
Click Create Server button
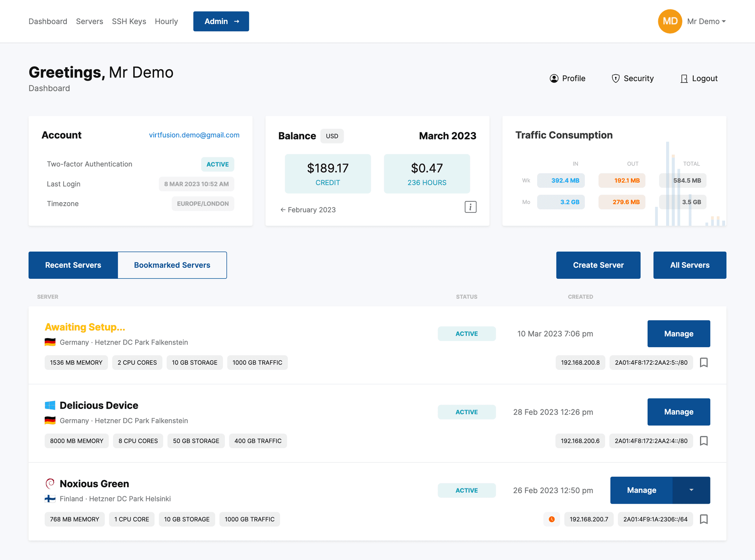[x=598, y=265]
